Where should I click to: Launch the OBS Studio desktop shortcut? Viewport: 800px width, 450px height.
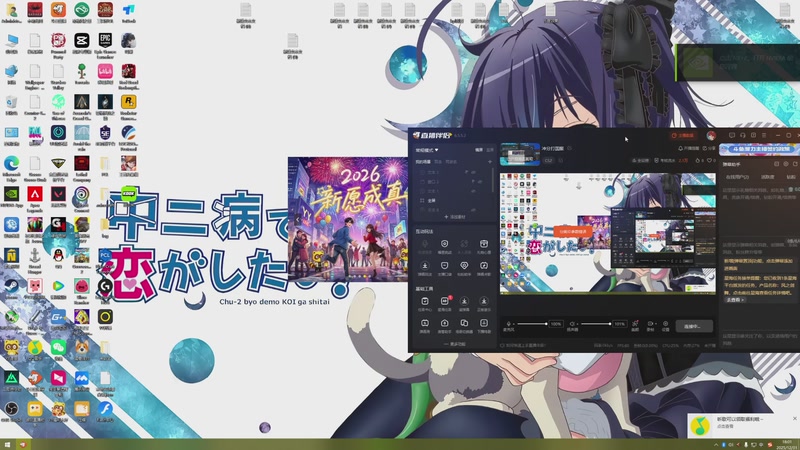pyautogui.click(x=11, y=409)
